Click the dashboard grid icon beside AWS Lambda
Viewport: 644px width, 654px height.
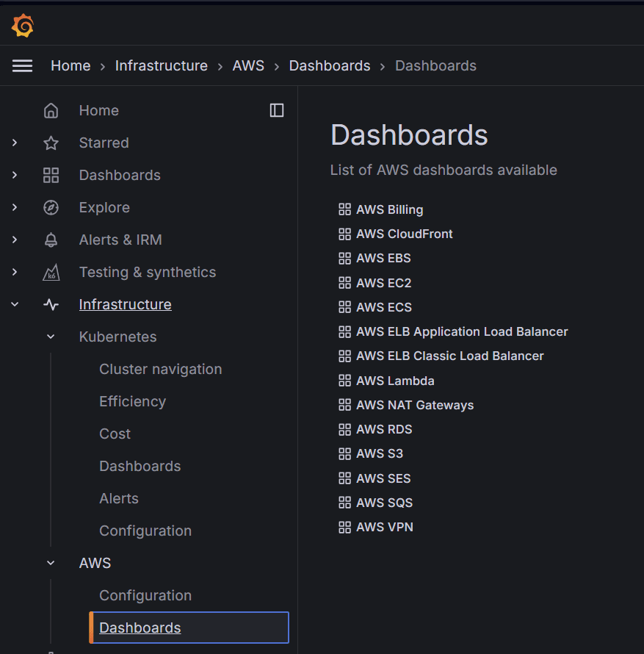coord(344,380)
